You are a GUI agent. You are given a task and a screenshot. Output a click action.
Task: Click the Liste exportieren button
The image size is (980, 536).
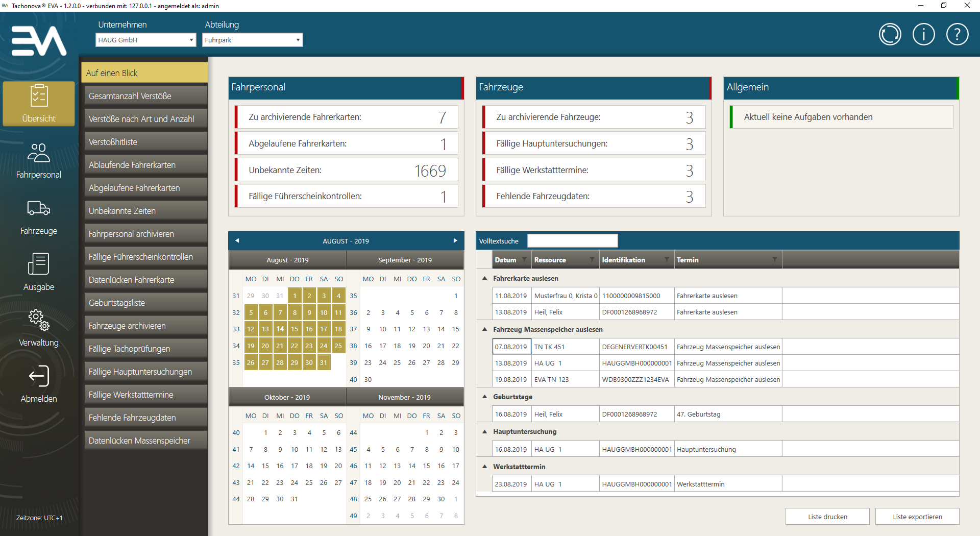click(x=917, y=517)
